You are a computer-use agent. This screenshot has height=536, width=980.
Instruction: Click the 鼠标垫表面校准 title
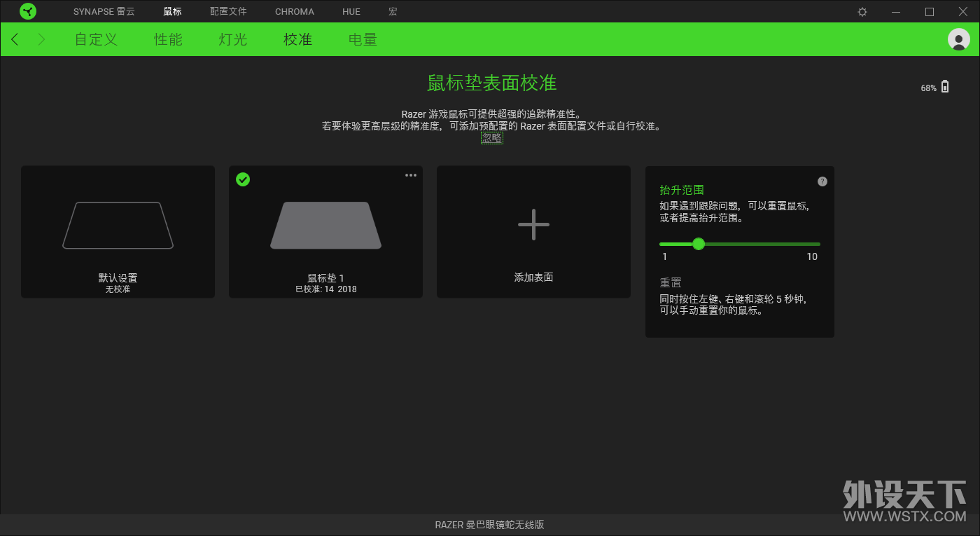pyautogui.click(x=492, y=83)
